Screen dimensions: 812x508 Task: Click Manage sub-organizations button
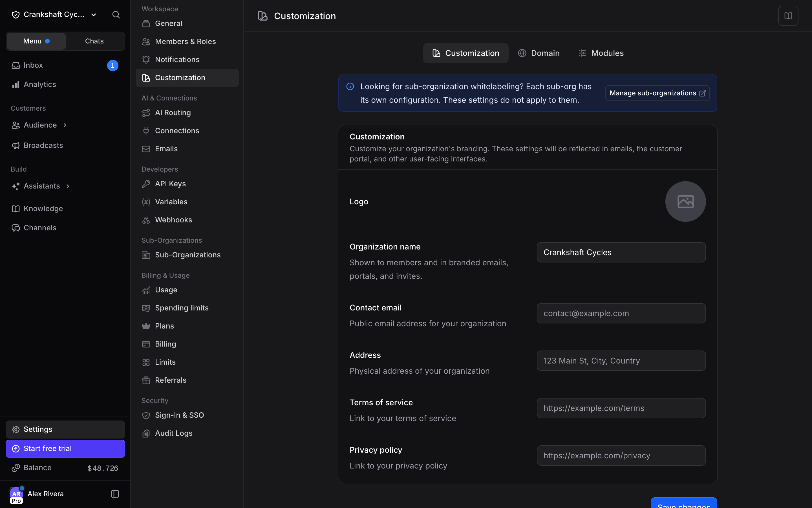pyautogui.click(x=657, y=93)
